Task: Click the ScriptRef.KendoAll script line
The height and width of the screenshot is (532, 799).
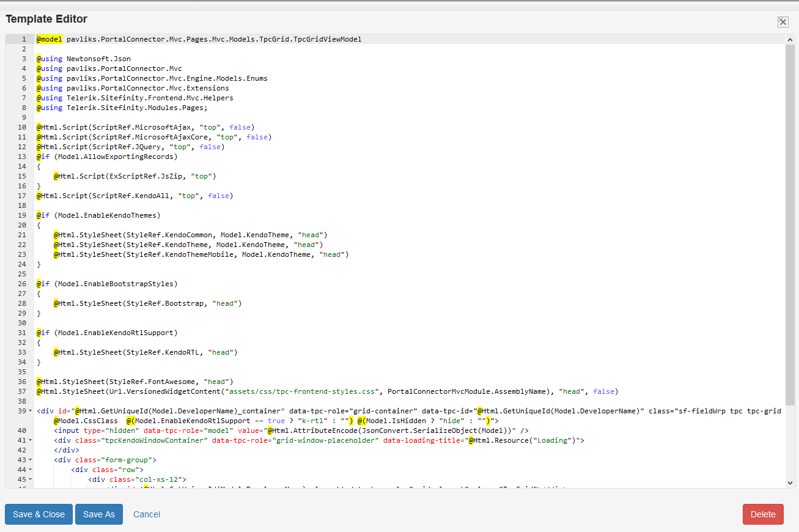Action: [135, 196]
